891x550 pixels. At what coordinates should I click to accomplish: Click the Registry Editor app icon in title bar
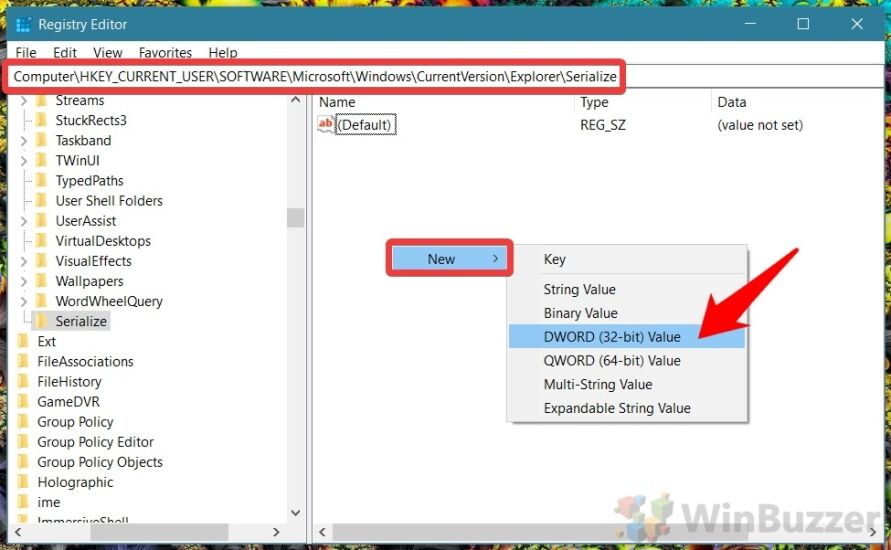pos(23,24)
